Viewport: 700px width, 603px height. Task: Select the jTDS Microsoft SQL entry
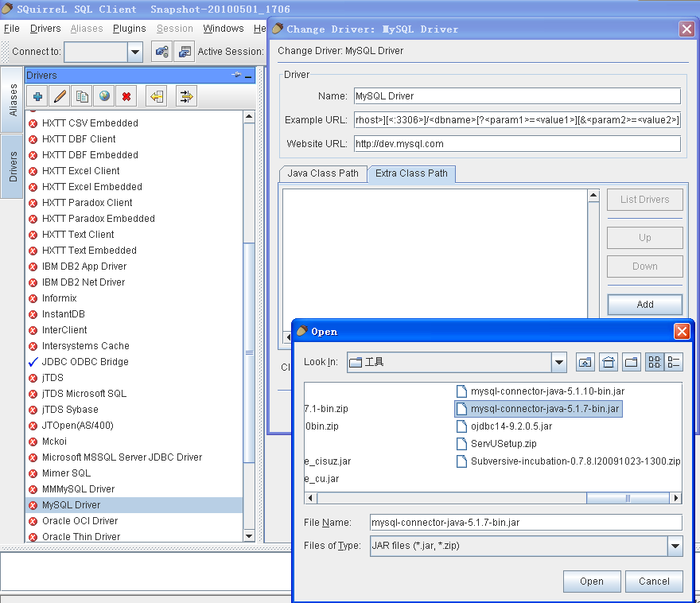pos(134,394)
